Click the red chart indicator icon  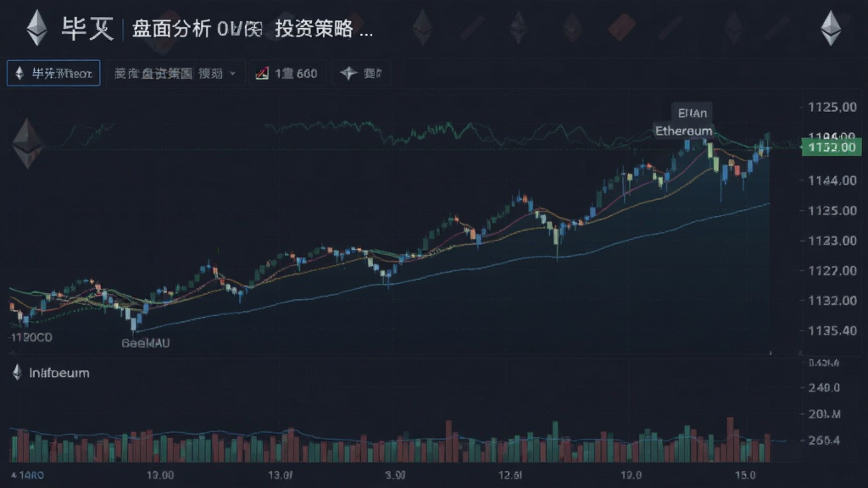click(x=262, y=73)
